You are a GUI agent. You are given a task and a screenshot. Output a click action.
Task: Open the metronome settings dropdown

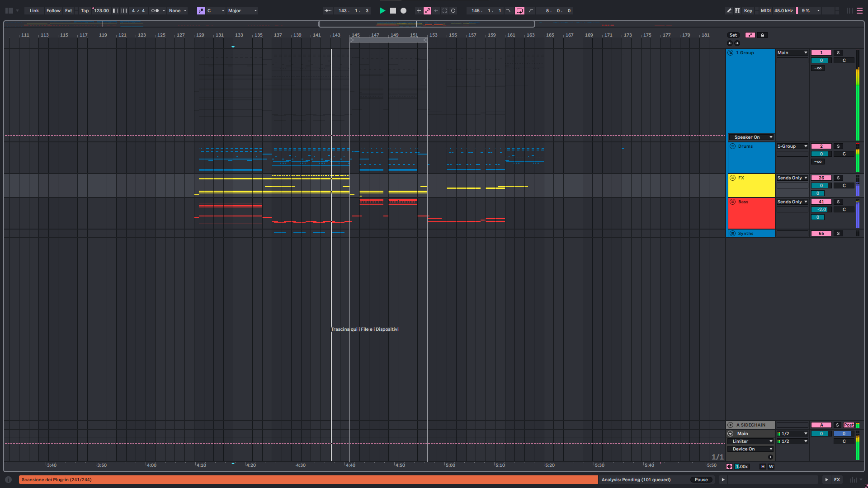(x=164, y=10)
